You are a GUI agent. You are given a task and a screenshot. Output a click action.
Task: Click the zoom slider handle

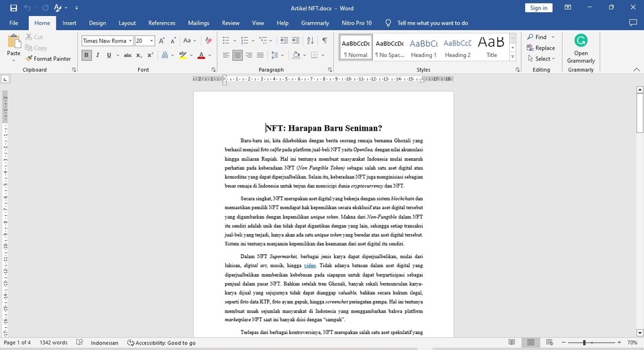click(x=584, y=342)
